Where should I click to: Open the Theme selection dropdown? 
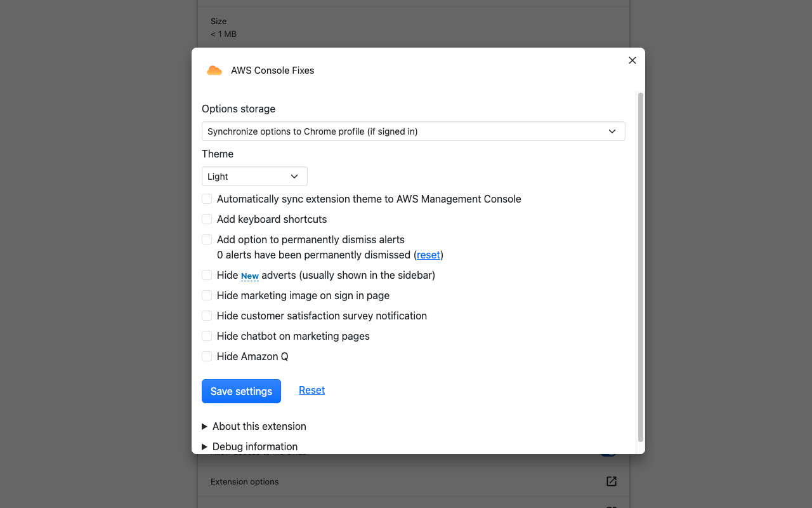click(x=254, y=176)
